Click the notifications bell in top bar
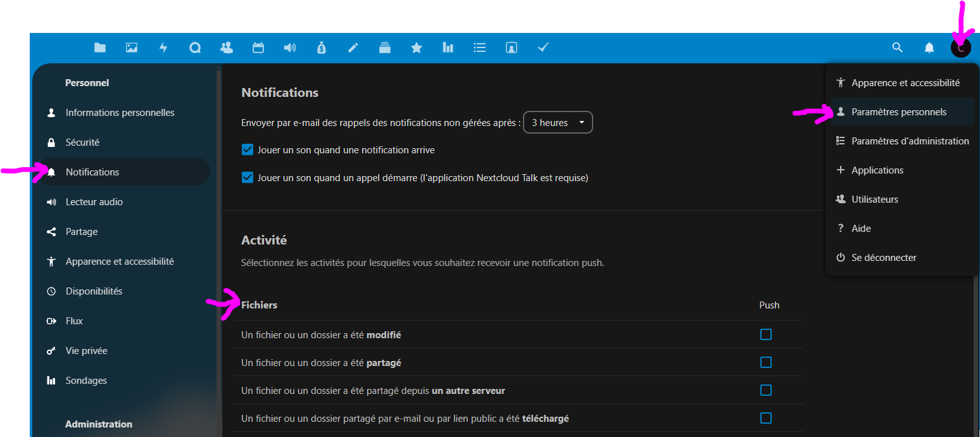 pos(929,47)
